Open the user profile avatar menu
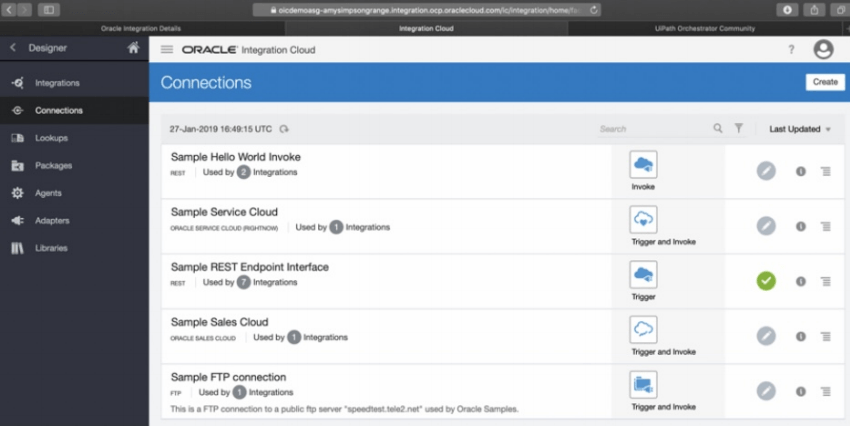This screenshot has width=850, height=427. 823,50
